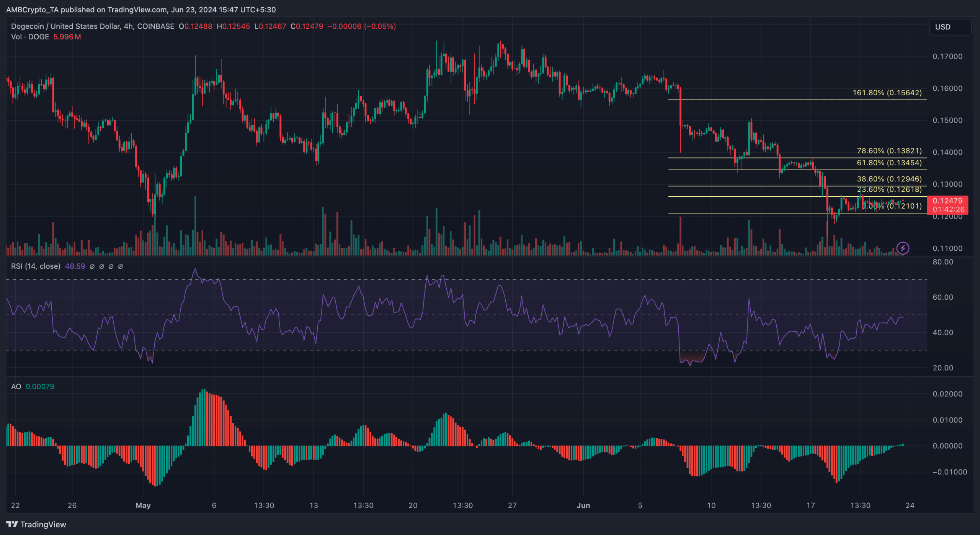Click 0.16000 on the price axis
Viewport: 980px width, 535px height.
(x=947, y=88)
